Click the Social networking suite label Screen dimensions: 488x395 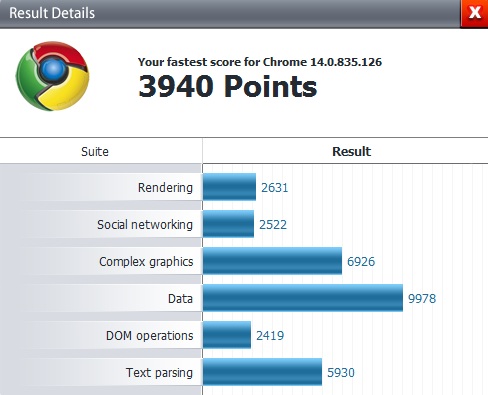[x=145, y=225]
